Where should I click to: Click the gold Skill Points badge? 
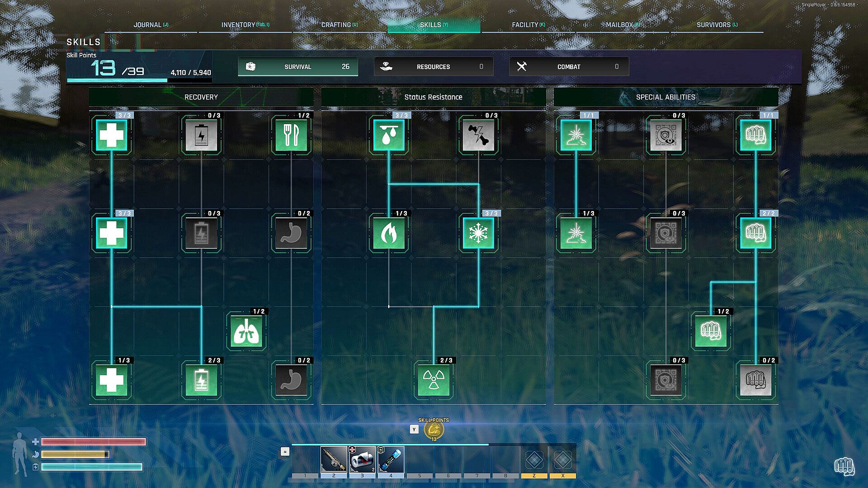[434, 430]
